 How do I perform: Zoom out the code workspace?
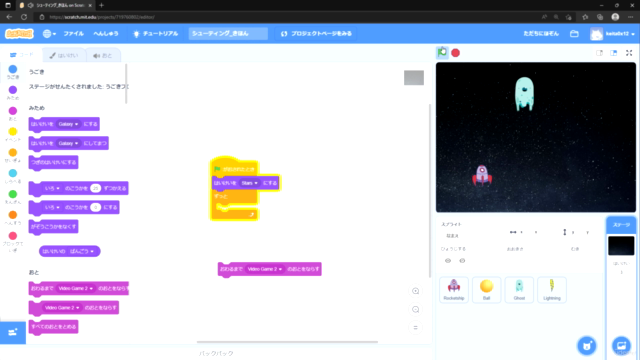pyautogui.click(x=416, y=309)
